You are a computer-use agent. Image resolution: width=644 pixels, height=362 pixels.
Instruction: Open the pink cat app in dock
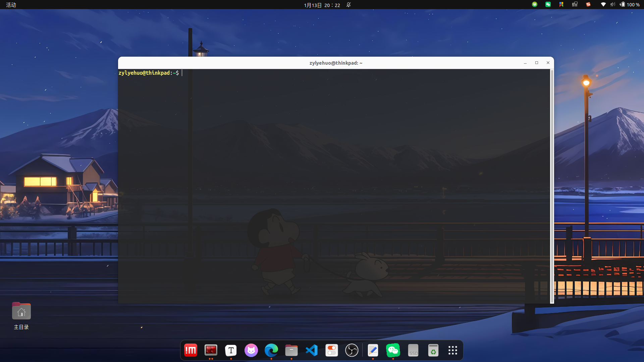pos(251,351)
